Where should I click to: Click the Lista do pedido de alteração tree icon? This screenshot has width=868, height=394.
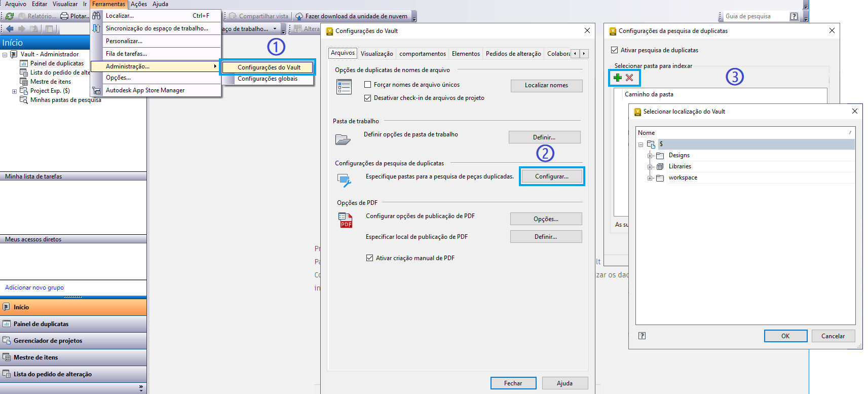[x=24, y=73]
